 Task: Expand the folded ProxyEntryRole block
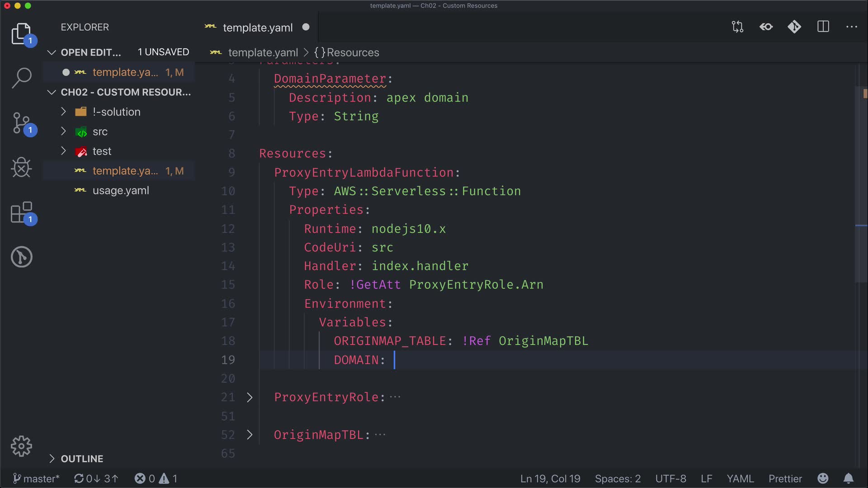250,397
